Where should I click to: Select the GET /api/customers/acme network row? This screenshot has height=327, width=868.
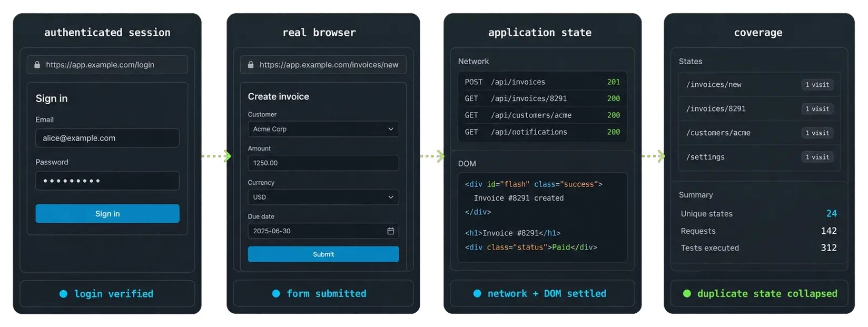coord(542,115)
